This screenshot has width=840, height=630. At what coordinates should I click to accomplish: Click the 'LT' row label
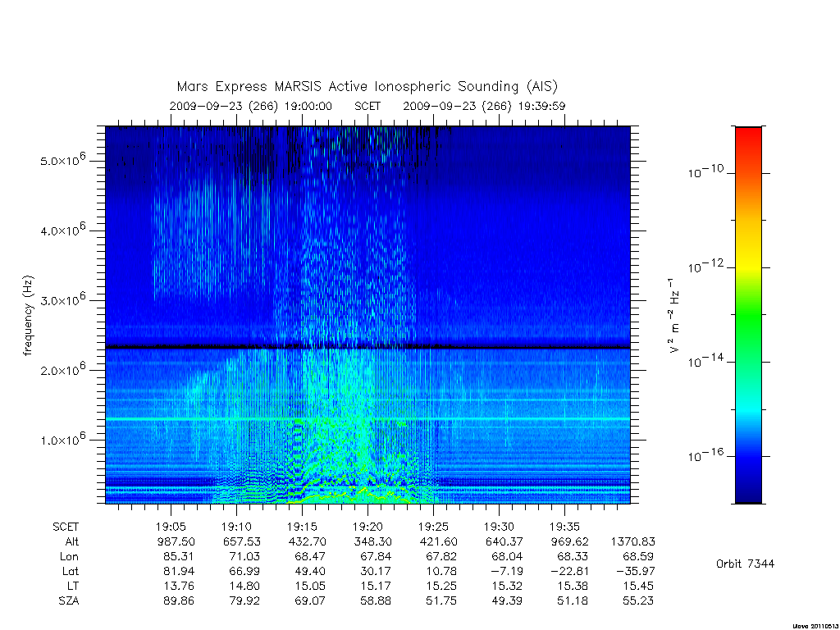click(x=73, y=586)
